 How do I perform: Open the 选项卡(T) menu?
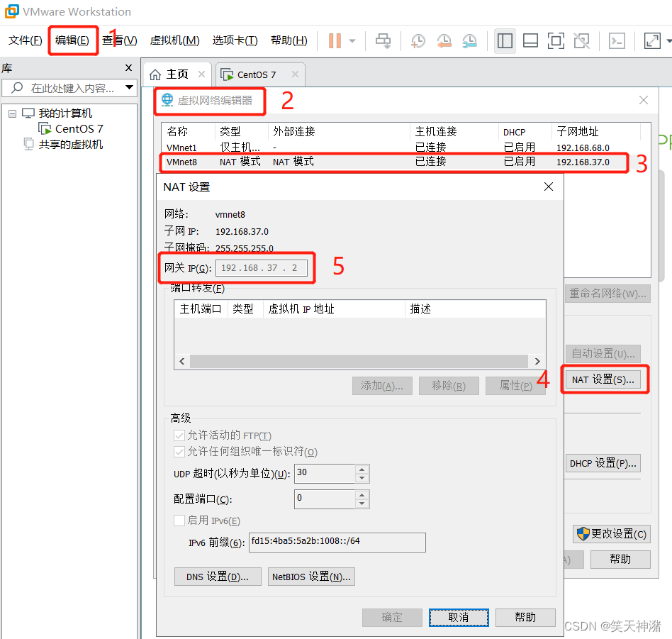coord(235,40)
